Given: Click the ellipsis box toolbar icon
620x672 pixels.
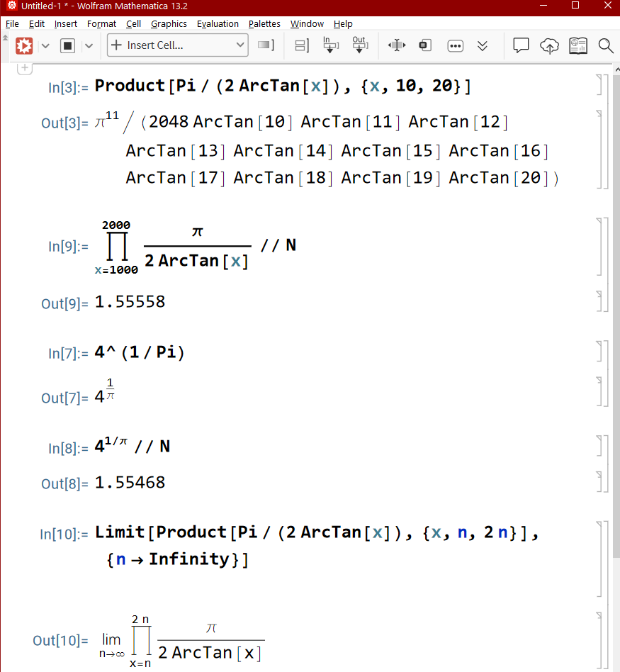Looking at the screenshot, I should (x=455, y=45).
